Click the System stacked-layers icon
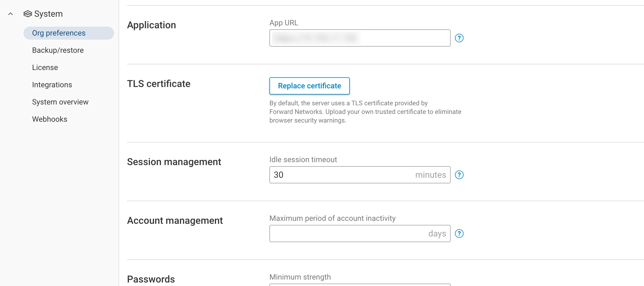 point(28,14)
